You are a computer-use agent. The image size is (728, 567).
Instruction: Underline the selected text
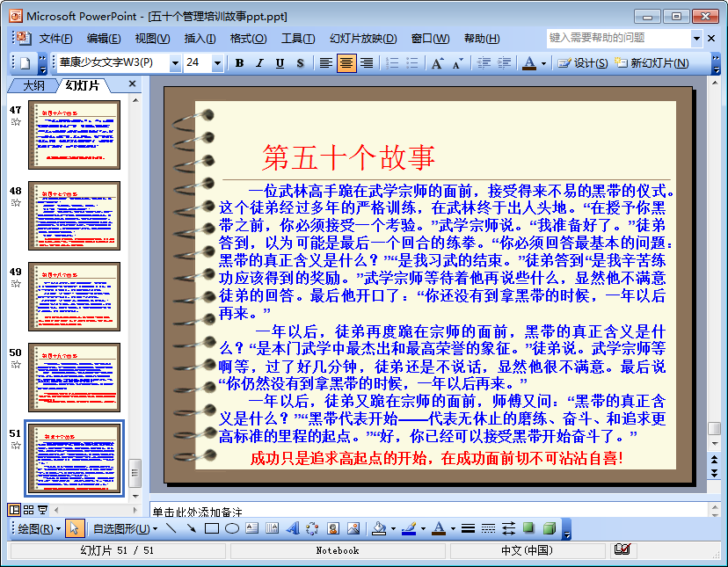pos(280,63)
